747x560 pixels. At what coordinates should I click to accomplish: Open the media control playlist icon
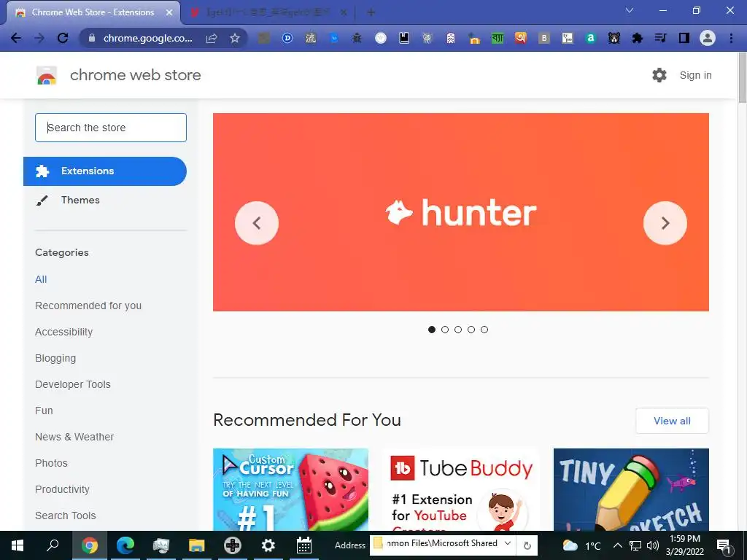pyautogui.click(x=661, y=38)
